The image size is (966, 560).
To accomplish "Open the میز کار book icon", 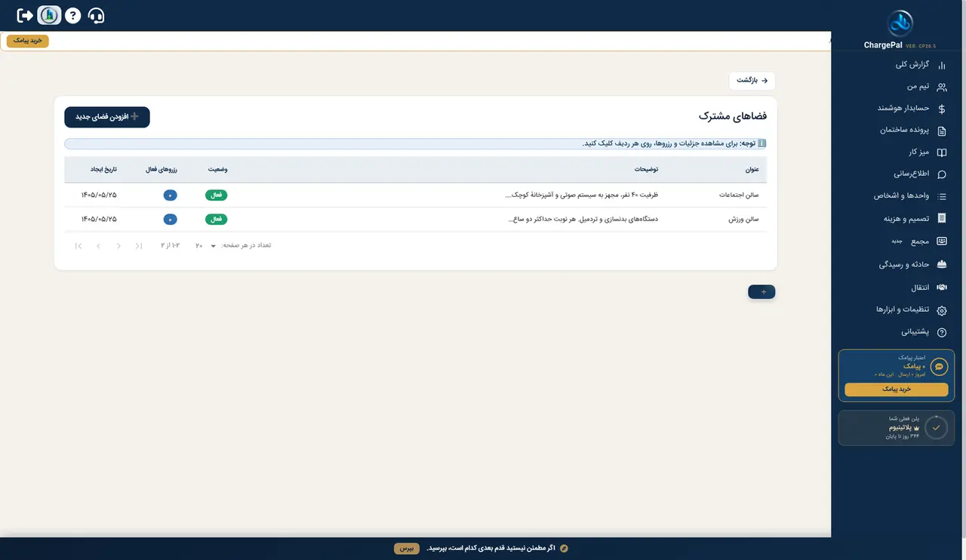I will (x=941, y=152).
